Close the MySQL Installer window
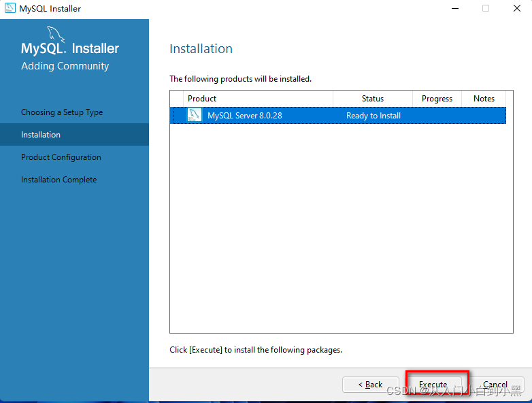Viewport: 532px width, 403px height. [x=517, y=8]
